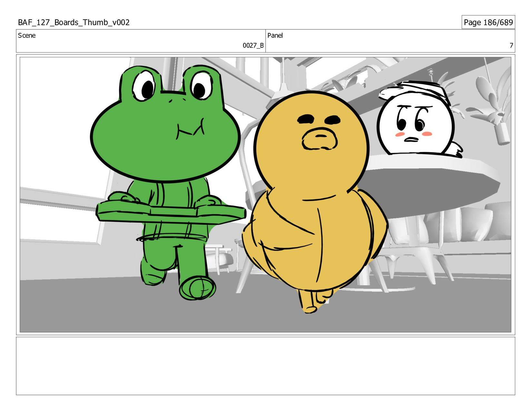Viewport: 532px width, 411px height.
Task: Click the panel number 7
Action: [511, 45]
